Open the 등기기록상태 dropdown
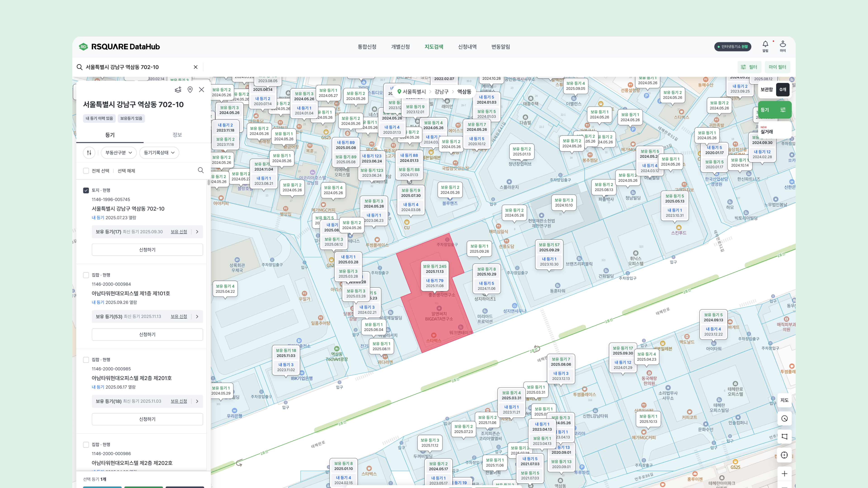868x488 pixels. (x=159, y=152)
